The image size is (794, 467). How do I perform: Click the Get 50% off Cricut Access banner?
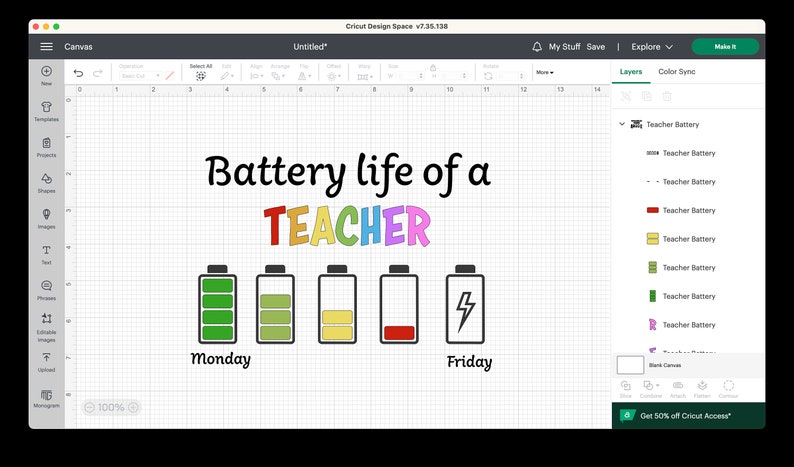(x=689, y=416)
